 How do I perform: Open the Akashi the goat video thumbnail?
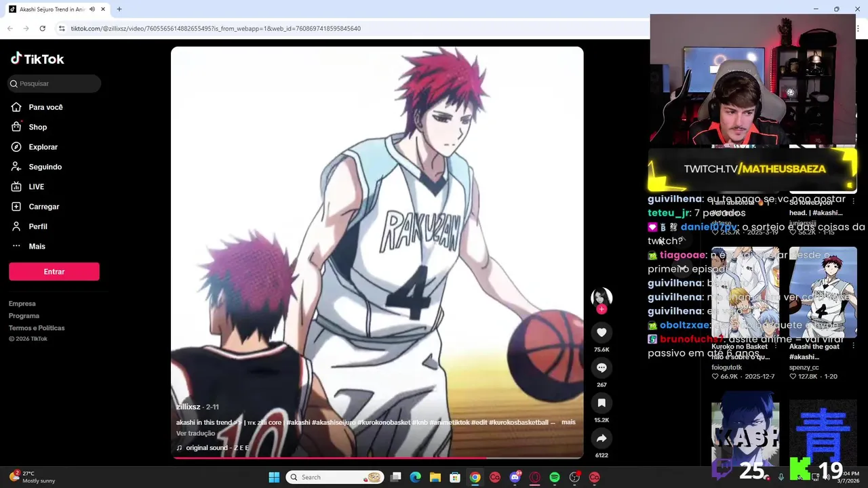[823, 291]
